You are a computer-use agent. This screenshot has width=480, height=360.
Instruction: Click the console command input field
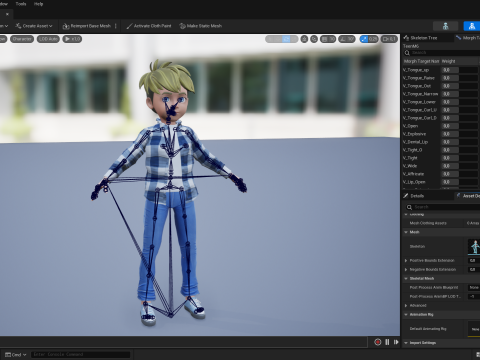click(80, 354)
